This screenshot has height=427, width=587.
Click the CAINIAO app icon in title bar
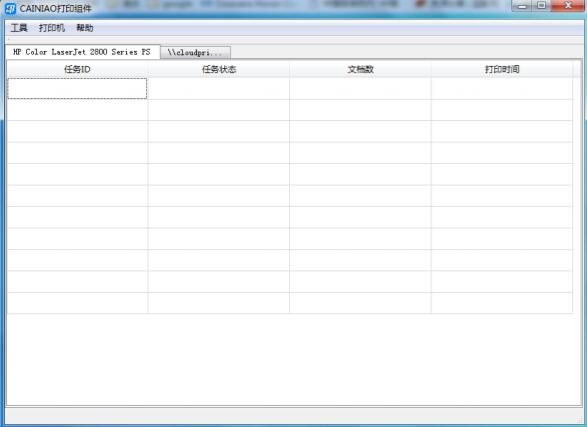coord(10,8)
